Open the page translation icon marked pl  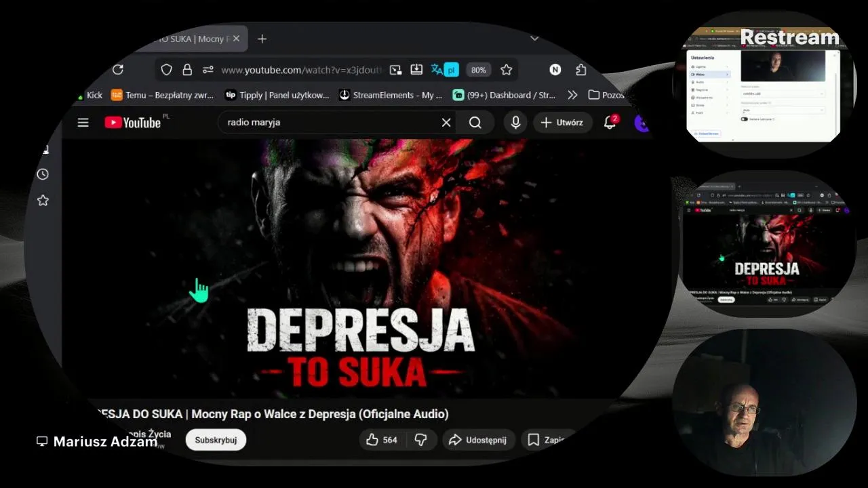445,70
